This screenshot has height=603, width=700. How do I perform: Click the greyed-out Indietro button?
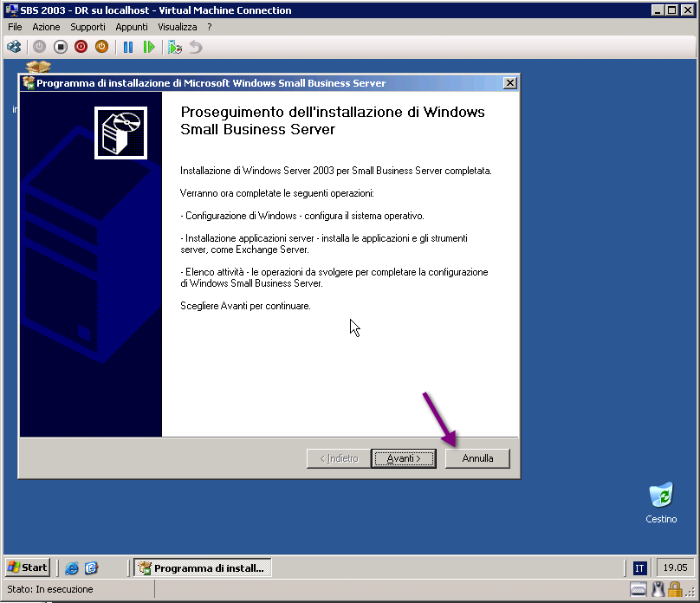[339, 458]
